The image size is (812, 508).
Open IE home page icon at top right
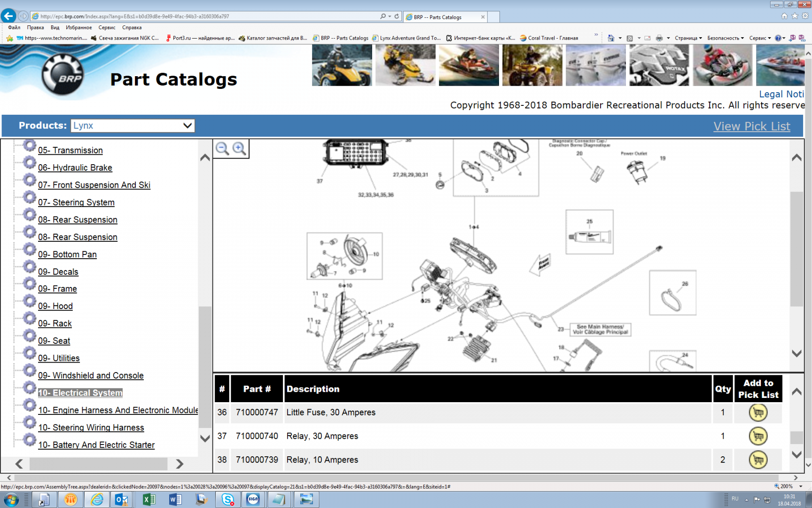[784, 16]
